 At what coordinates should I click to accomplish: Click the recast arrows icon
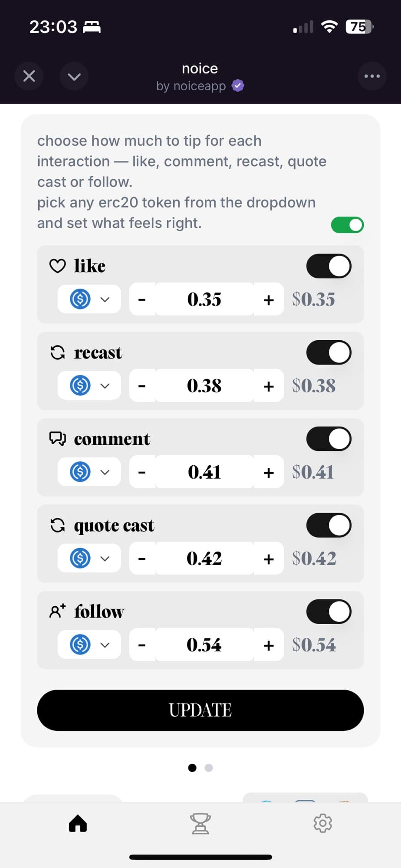[58, 352]
